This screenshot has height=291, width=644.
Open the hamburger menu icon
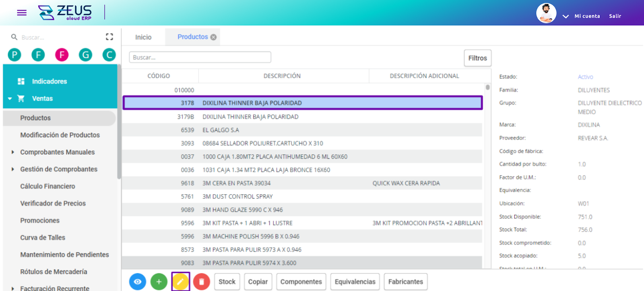pos(22,12)
